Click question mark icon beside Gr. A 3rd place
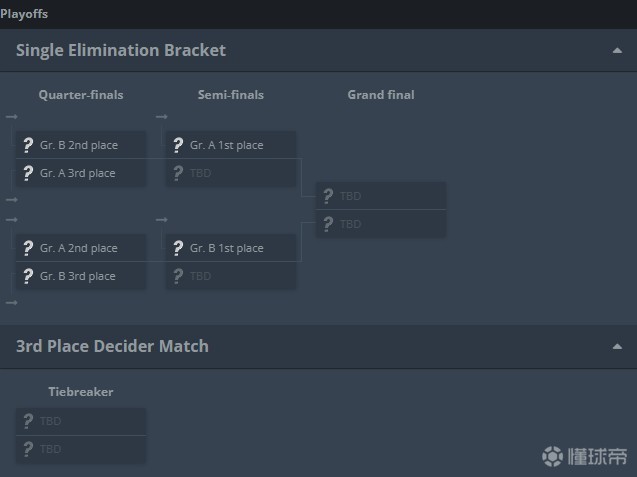Screen dimensions: 637x477 [x=28, y=173]
